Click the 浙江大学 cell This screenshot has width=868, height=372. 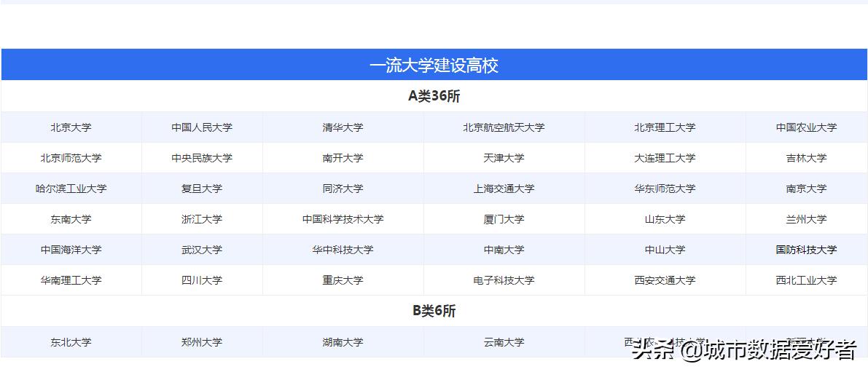202,219
